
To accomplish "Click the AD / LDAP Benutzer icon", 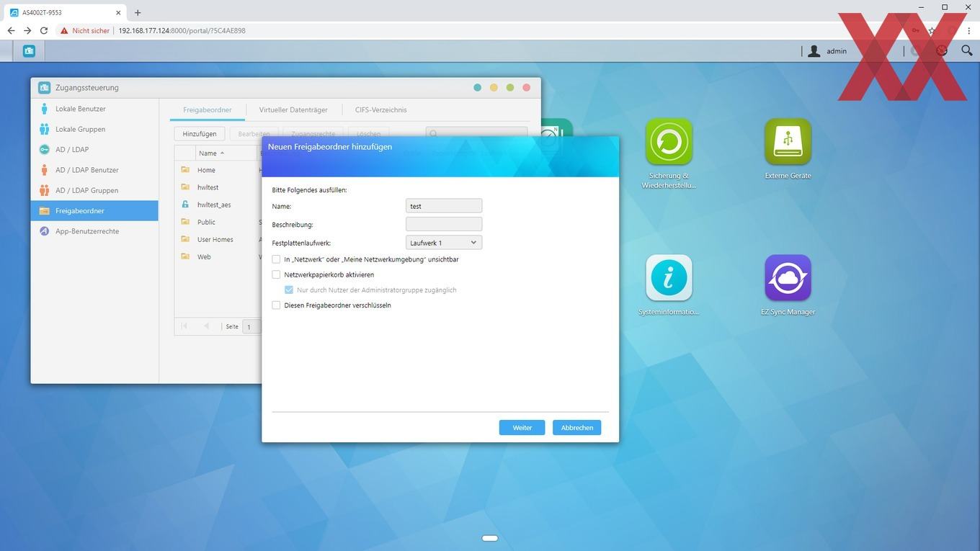I will point(44,170).
